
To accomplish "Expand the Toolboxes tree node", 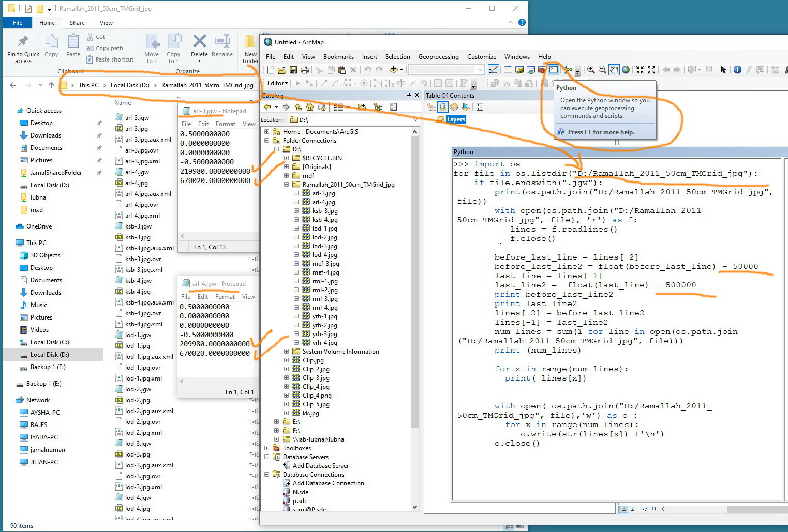I will 267,448.
